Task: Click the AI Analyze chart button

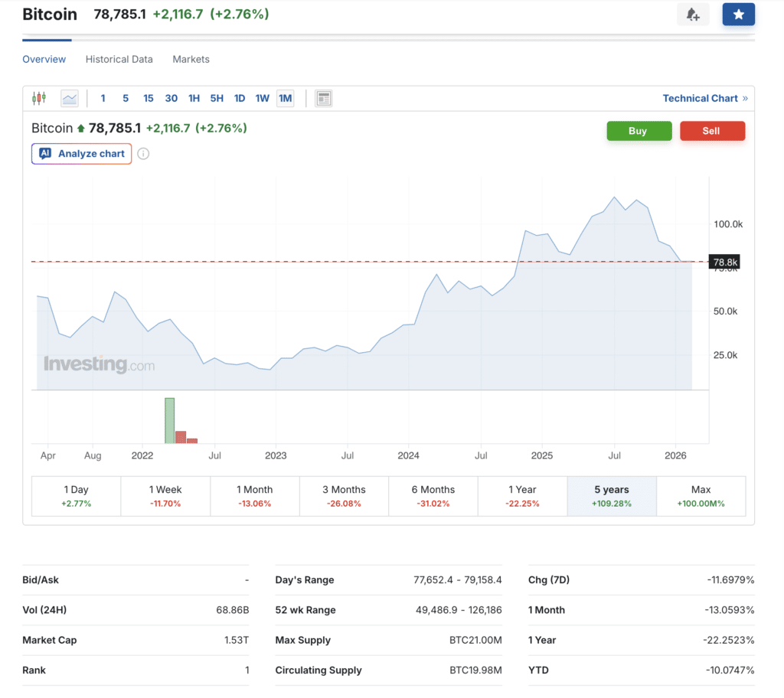Action: [81, 154]
